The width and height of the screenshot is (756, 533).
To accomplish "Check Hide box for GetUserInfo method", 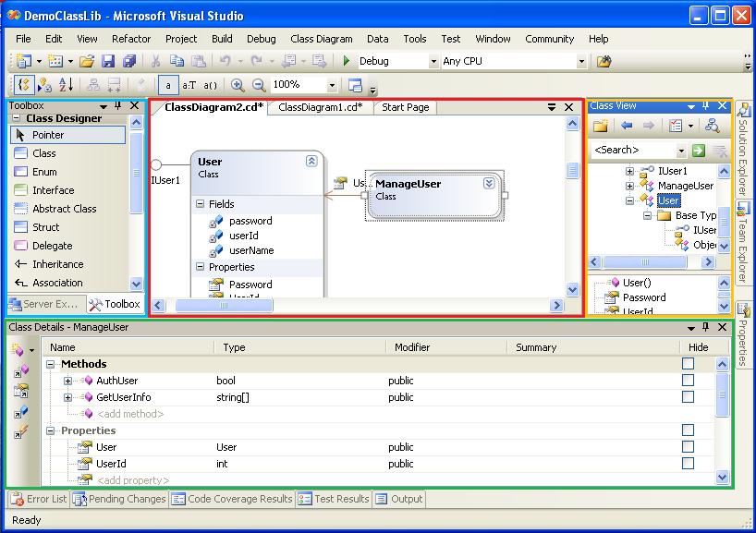I will 688,397.
